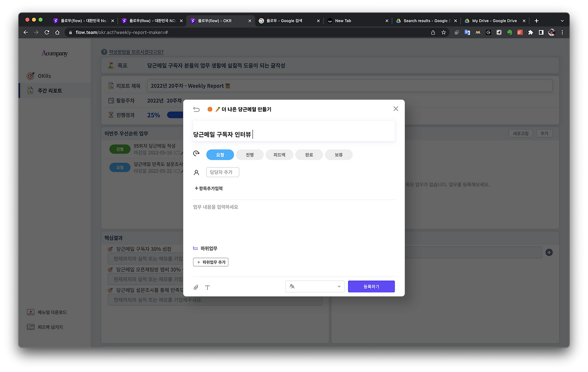Close the task dialog with the X
This screenshot has height=372, width=588.
click(396, 109)
